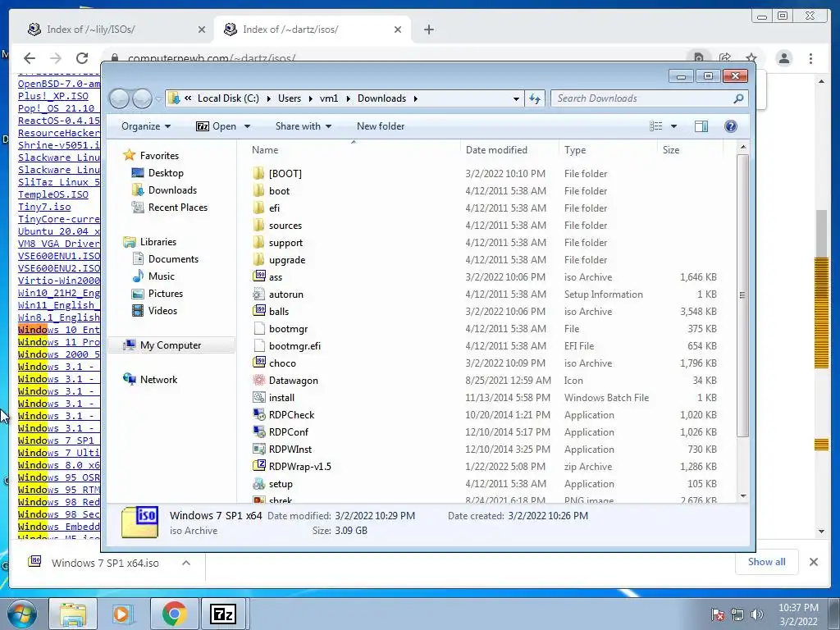The width and height of the screenshot is (840, 630).
Task: Select the RDPWInst application icon
Action: tap(259, 449)
